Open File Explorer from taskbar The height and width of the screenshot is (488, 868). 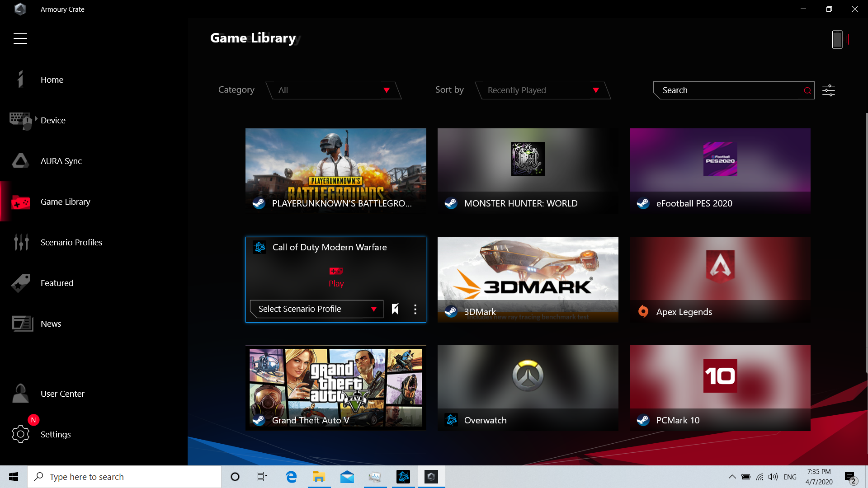coord(319,477)
